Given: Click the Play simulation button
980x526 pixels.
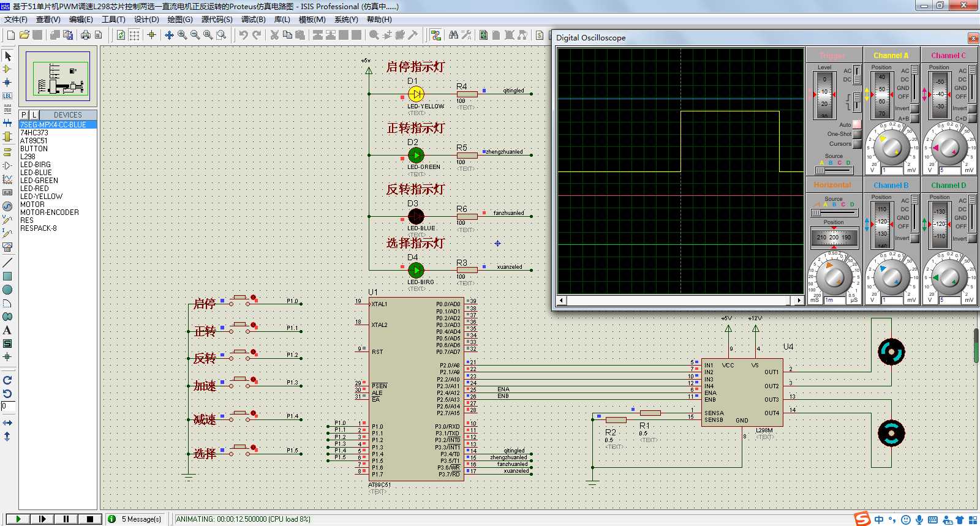Looking at the screenshot, I should (18, 519).
